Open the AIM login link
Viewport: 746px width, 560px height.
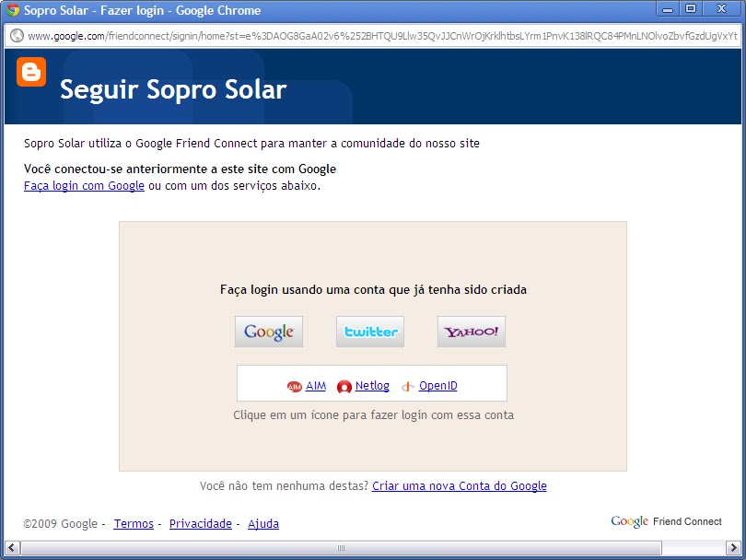click(316, 385)
